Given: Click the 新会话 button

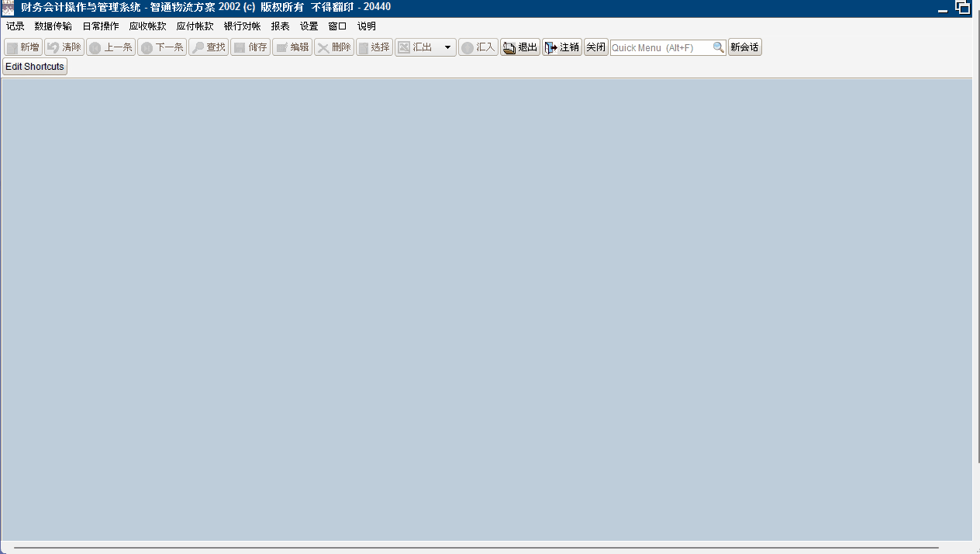Looking at the screenshot, I should pos(745,47).
